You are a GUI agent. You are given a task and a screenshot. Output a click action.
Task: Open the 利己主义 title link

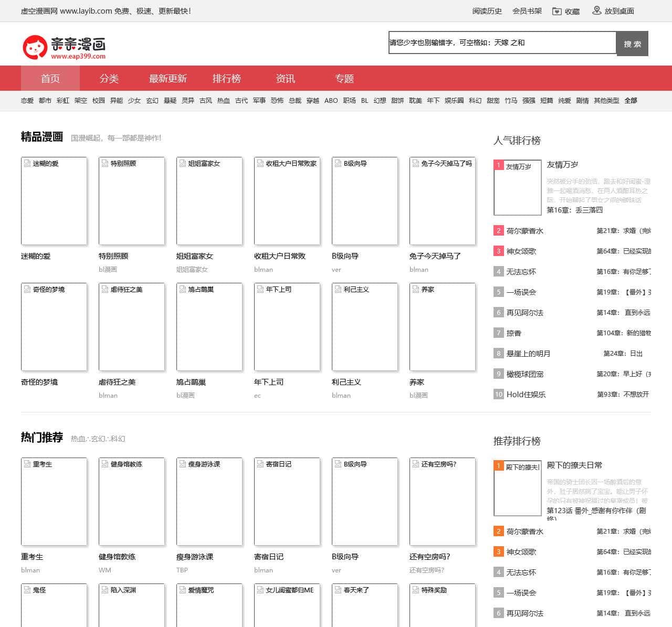(x=346, y=382)
